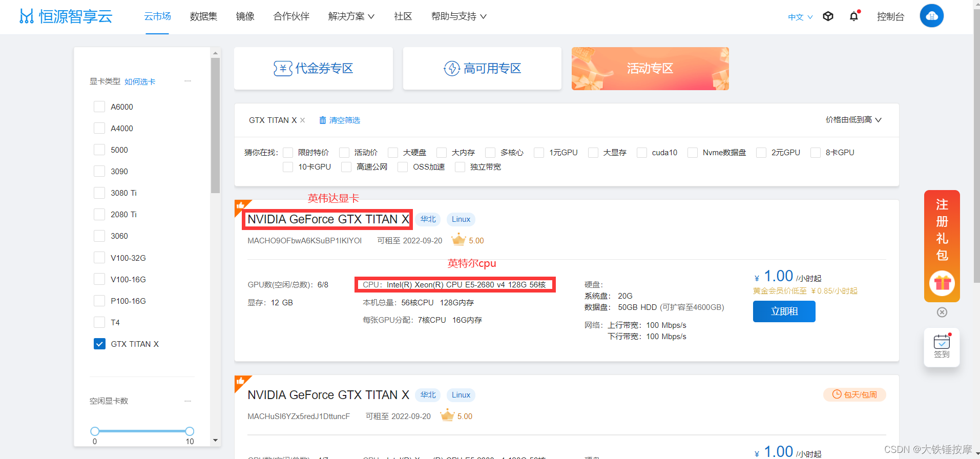Check the 高速公网 quick filter
This screenshot has height=459, width=980.
point(346,167)
